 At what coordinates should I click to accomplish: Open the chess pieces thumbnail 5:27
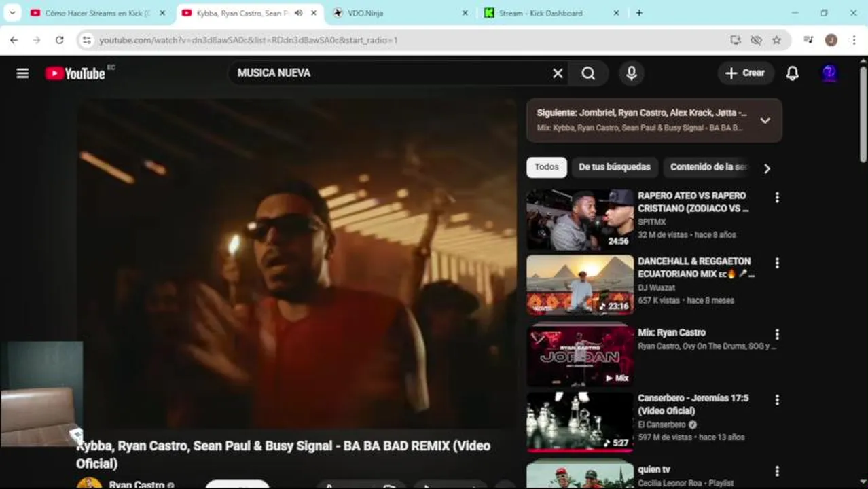580,422
